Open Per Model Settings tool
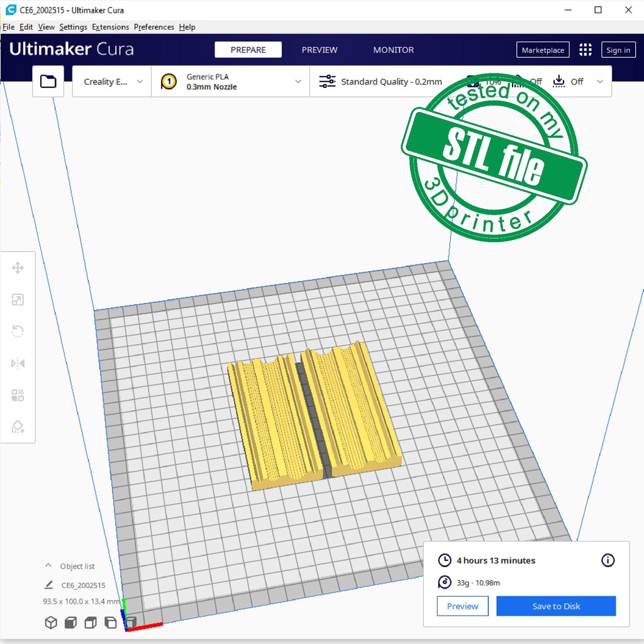The image size is (644, 644). (x=18, y=395)
